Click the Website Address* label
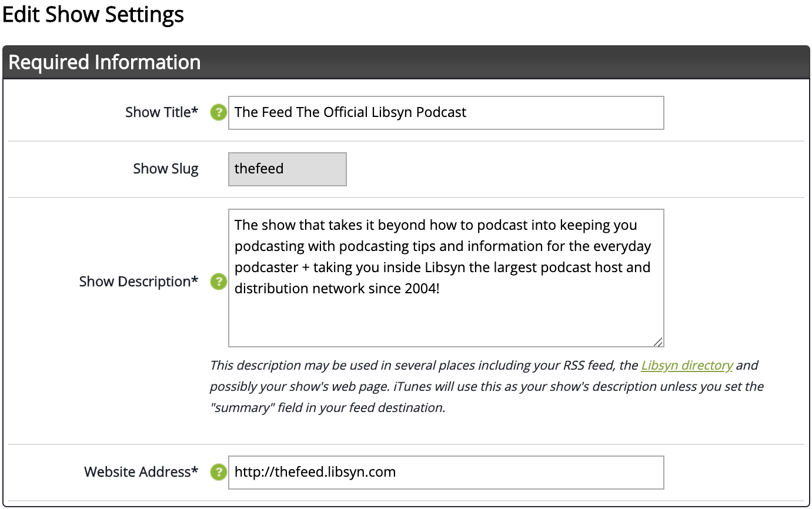This screenshot has width=812, height=509. tap(142, 472)
